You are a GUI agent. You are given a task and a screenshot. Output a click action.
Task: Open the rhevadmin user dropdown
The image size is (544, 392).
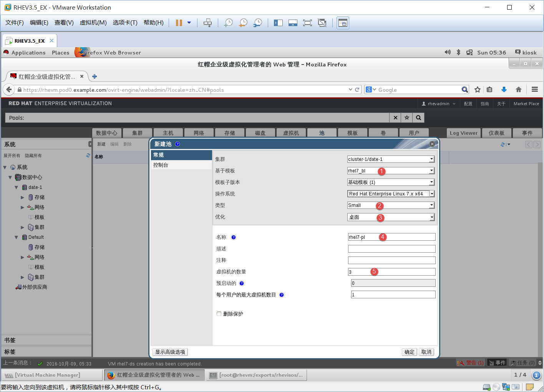pyautogui.click(x=438, y=104)
